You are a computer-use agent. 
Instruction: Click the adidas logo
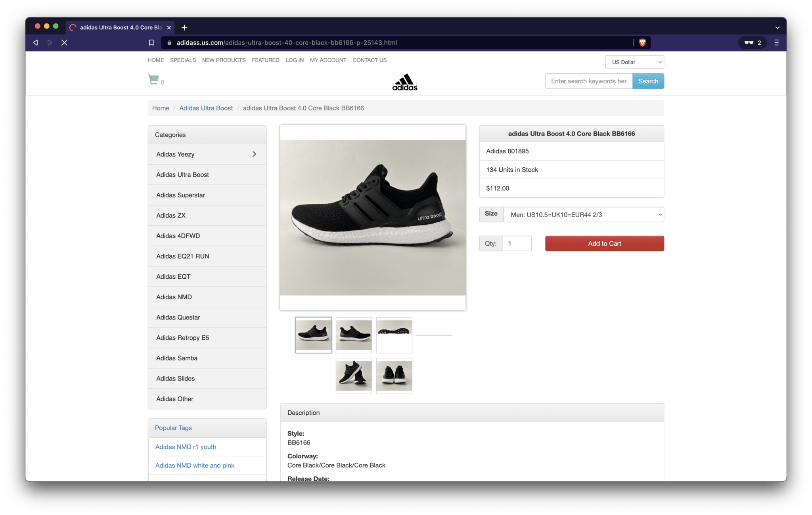click(x=404, y=82)
